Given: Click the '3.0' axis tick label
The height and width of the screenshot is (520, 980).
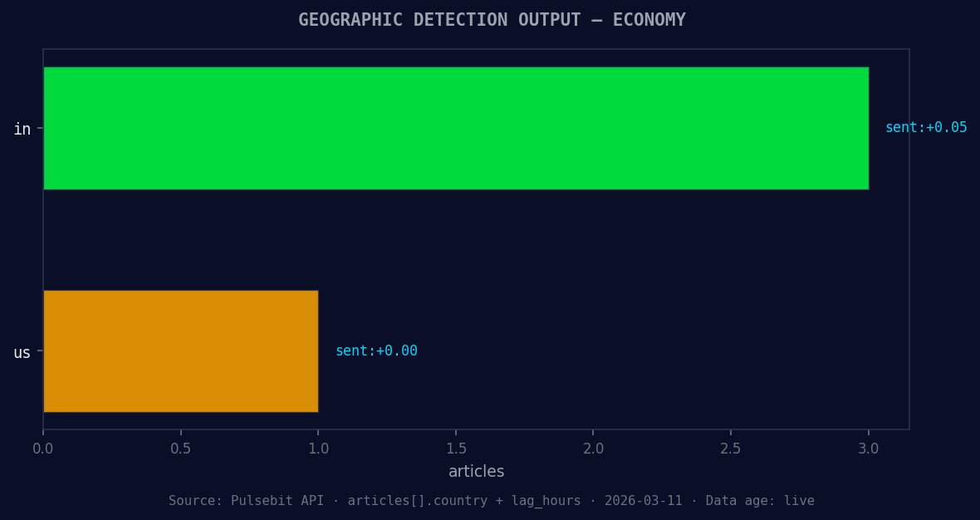Looking at the screenshot, I should pyautogui.click(x=868, y=447).
